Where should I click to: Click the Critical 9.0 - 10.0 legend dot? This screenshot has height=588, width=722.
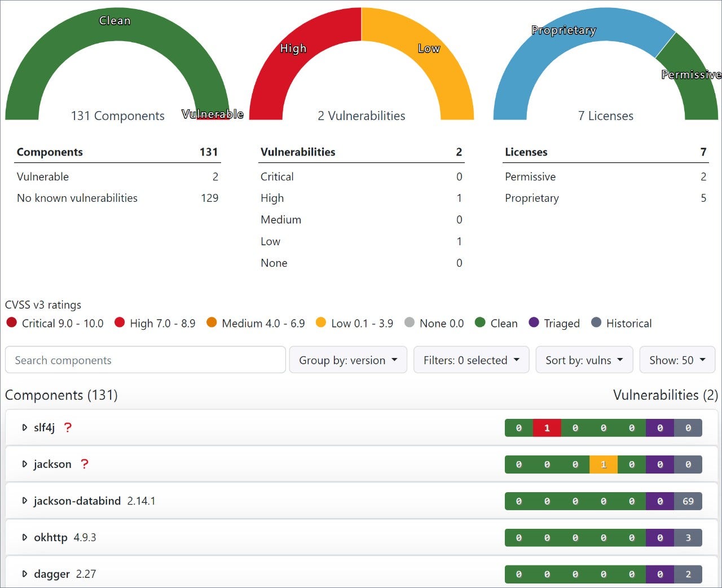tap(11, 323)
